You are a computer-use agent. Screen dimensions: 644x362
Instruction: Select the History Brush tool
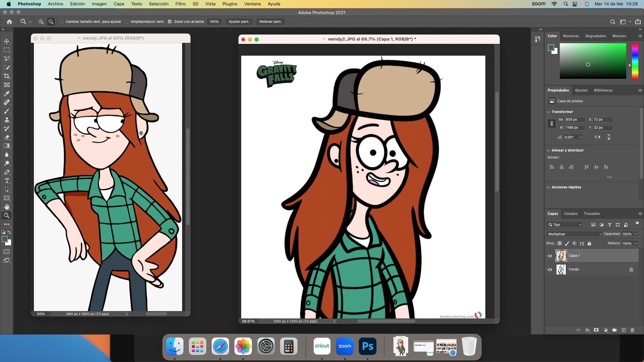pyautogui.click(x=7, y=128)
